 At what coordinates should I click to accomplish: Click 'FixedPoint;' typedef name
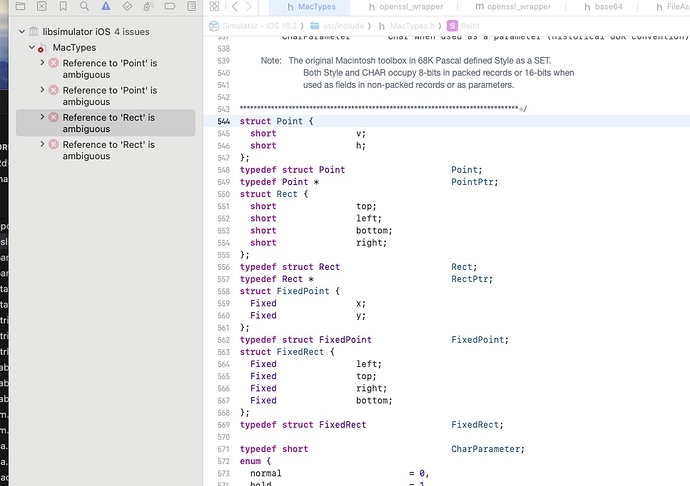point(480,340)
